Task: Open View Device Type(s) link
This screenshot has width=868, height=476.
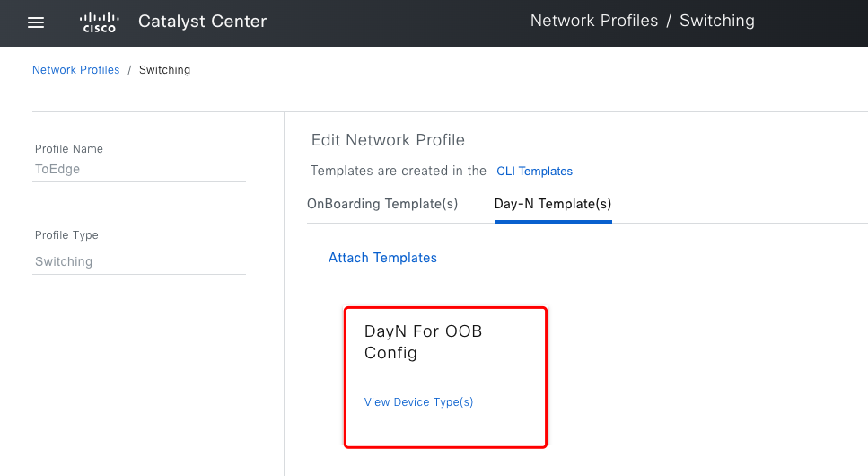Action: 418,402
